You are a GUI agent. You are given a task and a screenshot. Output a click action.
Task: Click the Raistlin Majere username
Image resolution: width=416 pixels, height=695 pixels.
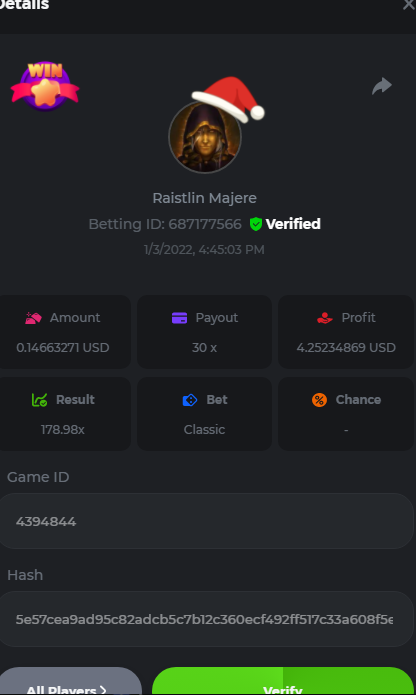click(205, 198)
